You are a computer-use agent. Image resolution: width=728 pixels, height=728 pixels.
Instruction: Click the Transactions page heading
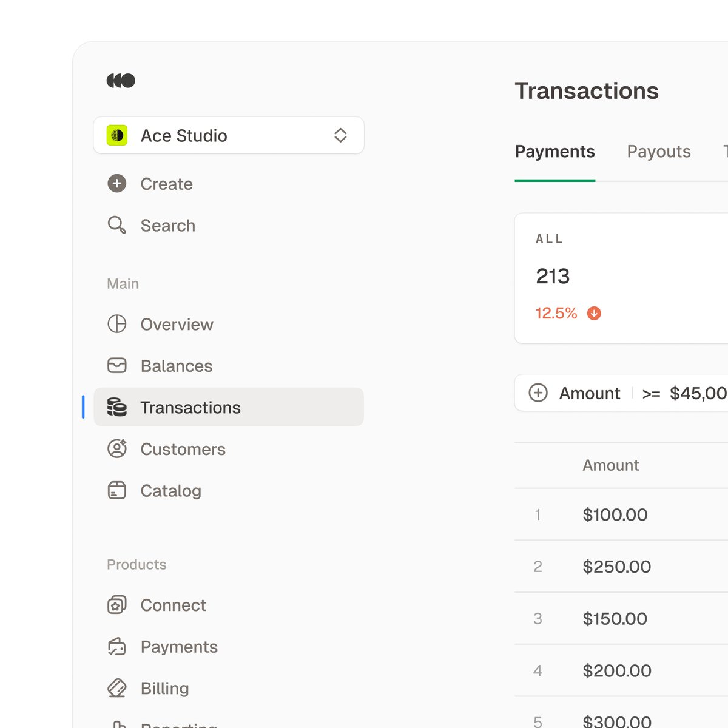(x=587, y=91)
